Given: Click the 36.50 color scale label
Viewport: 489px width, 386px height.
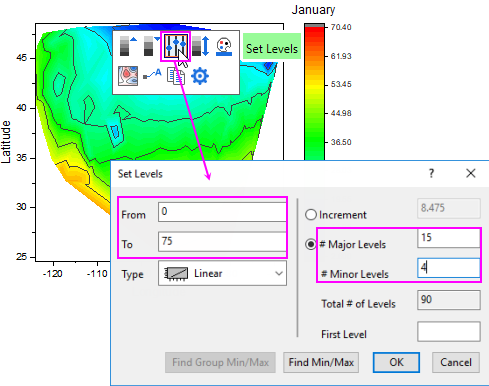Looking at the screenshot, I should 341,142.
